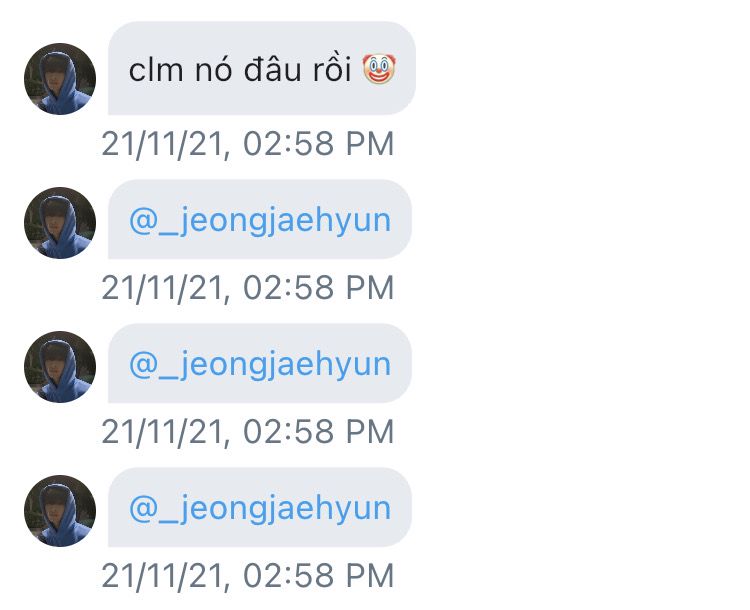750x610 pixels.
Task: Tap the avatar beside the second @_jeongjaehyun mention
Action: (60, 367)
